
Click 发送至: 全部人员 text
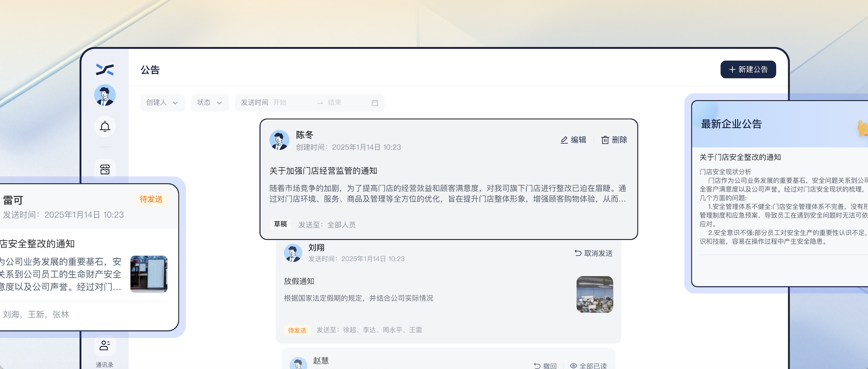point(327,225)
